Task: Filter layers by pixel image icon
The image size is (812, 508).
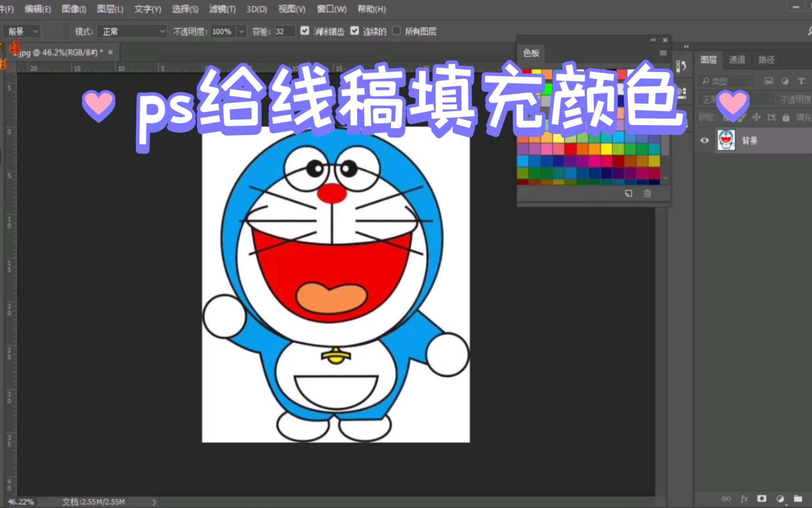Action: [769, 81]
